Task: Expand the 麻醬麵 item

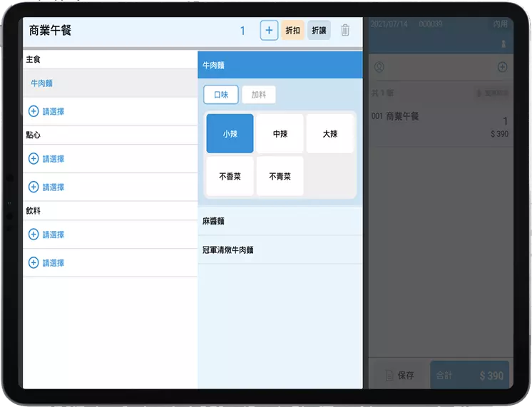Action: click(280, 221)
